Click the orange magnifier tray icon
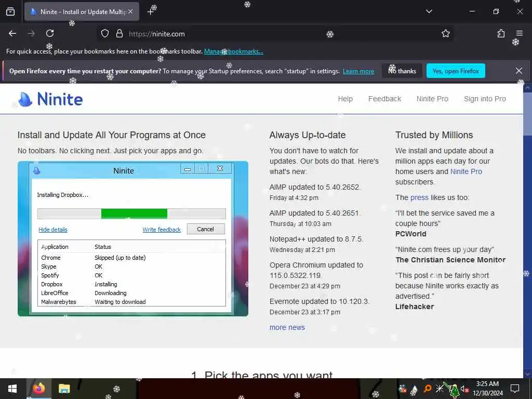 click(428, 389)
